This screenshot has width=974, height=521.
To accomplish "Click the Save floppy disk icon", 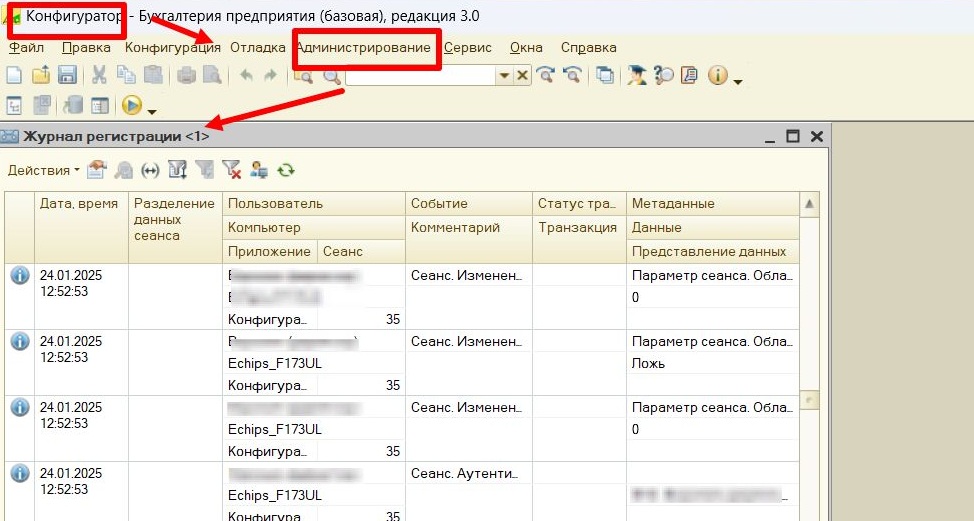I will tap(67, 76).
